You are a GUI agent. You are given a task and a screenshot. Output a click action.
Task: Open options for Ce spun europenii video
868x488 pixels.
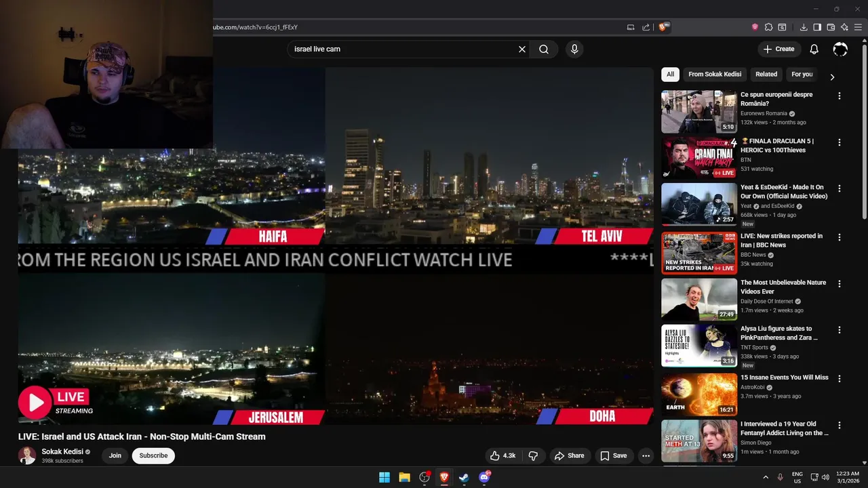[x=840, y=96]
